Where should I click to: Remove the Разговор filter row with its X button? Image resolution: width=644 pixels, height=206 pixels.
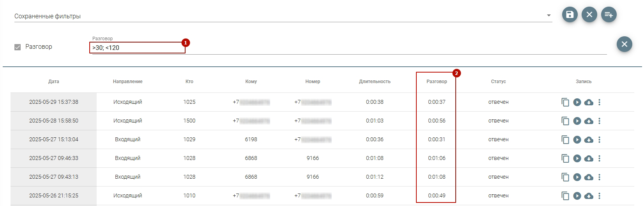(x=624, y=44)
